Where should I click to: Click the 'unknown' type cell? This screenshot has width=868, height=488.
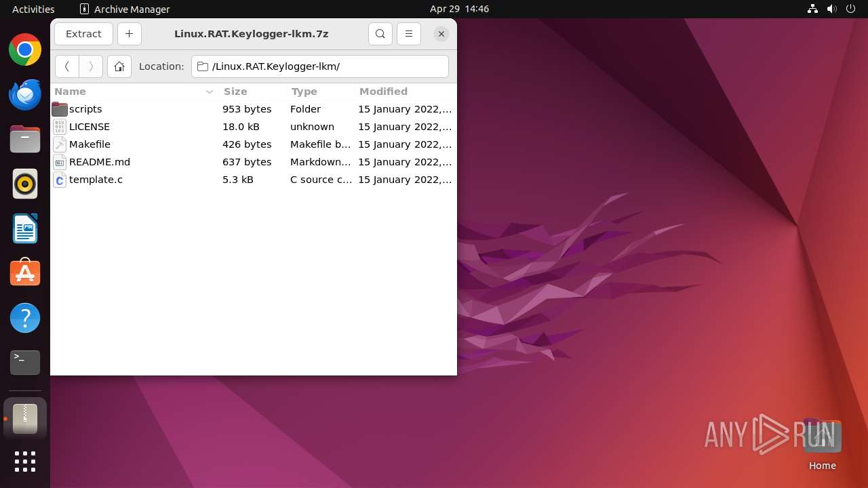(312, 127)
